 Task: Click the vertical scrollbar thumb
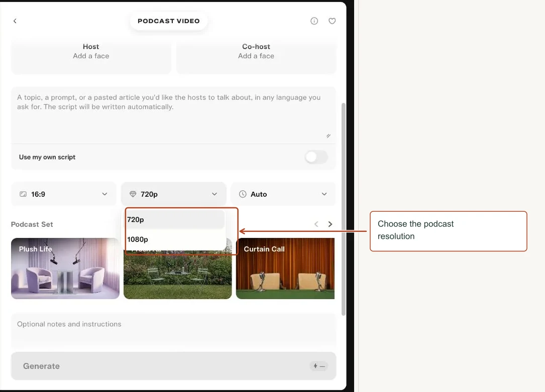pos(344,209)
